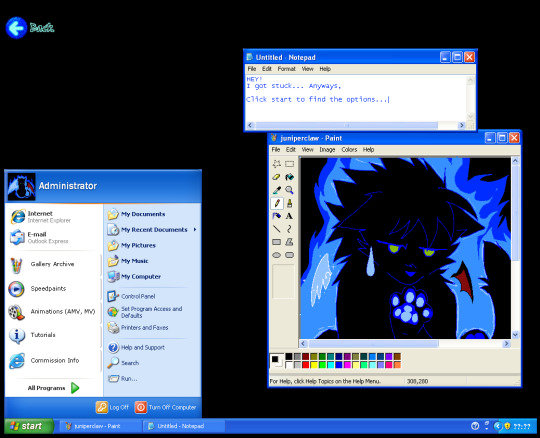This screenshot has height=438, width=540.
Task: Open the File menu in Paint
Action: [x=276, y=149]
